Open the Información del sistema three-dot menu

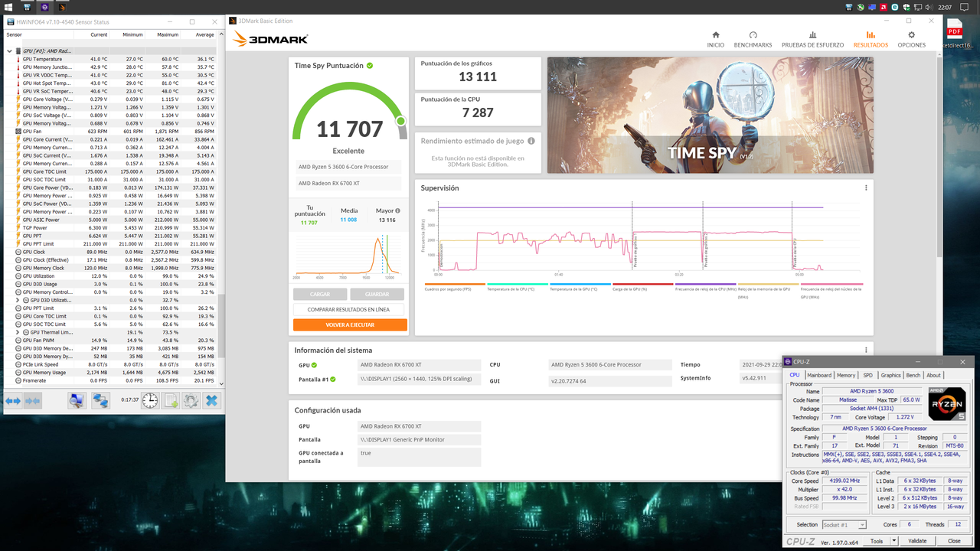(866, 350)
